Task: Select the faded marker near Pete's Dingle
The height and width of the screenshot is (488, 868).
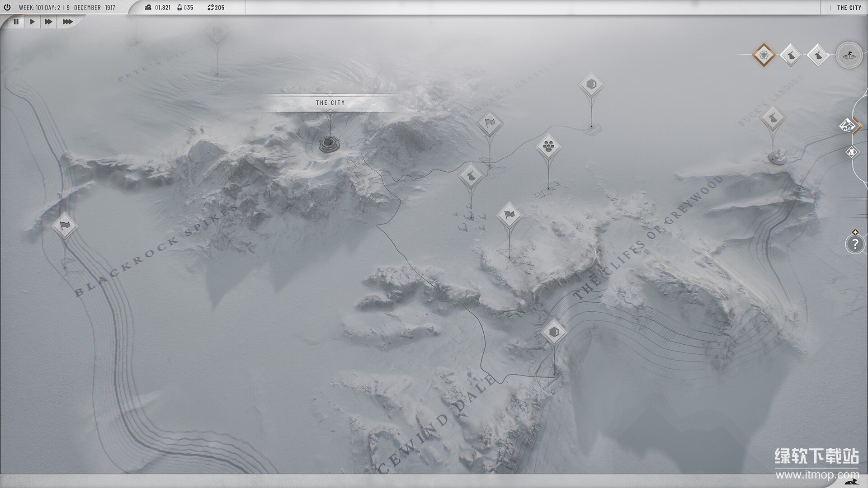Action: [x=217, y=33]
